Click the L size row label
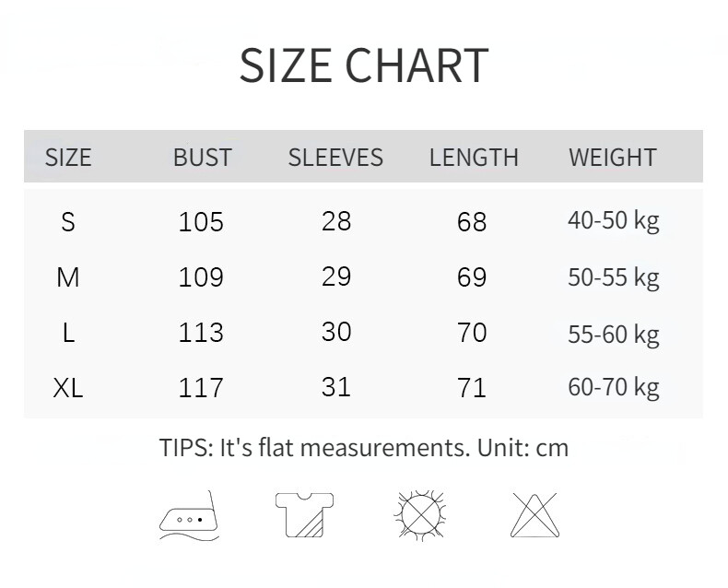Image resolution: width=728 pixels, height=588 pixels. [68, 333]
